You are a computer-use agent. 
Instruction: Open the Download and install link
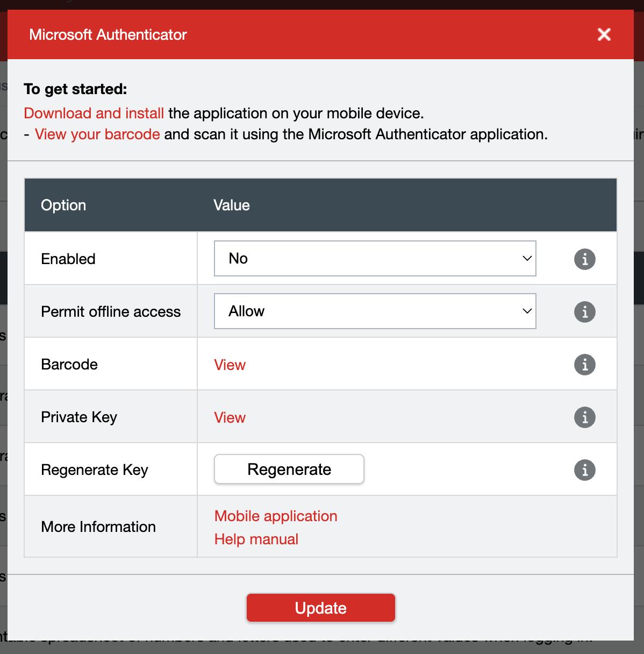94,113
